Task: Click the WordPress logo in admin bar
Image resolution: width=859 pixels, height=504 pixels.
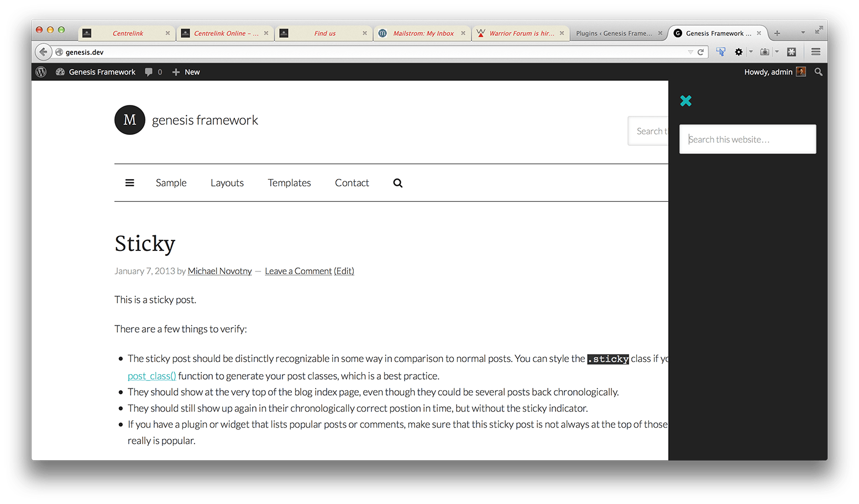Action: pos(41,72)
